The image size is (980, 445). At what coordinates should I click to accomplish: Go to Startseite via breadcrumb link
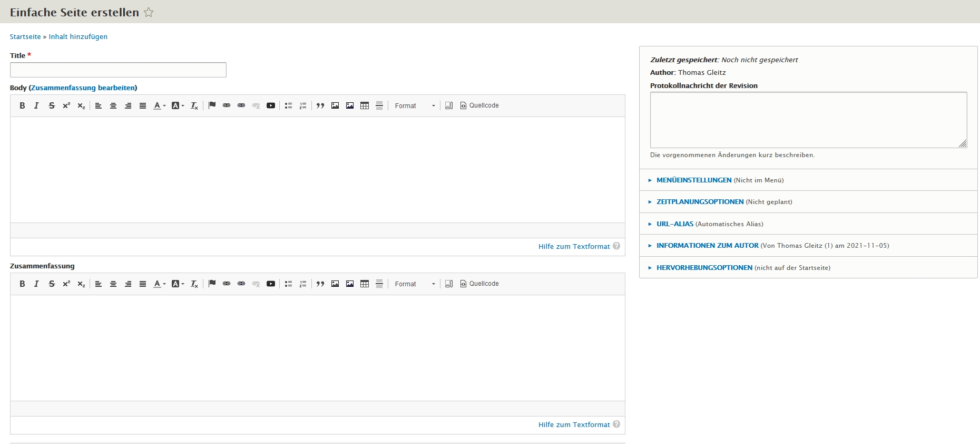pos(25,37)
